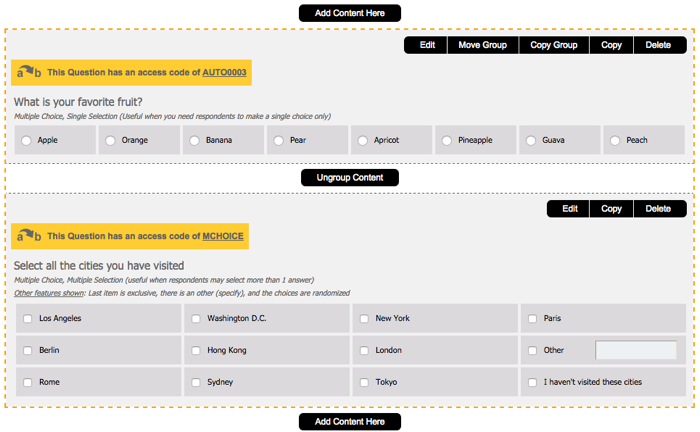Choose Banana as favorite fruit
Viewport: 700px width, 432px height.
pyautogui.click(x=194, y=141)
